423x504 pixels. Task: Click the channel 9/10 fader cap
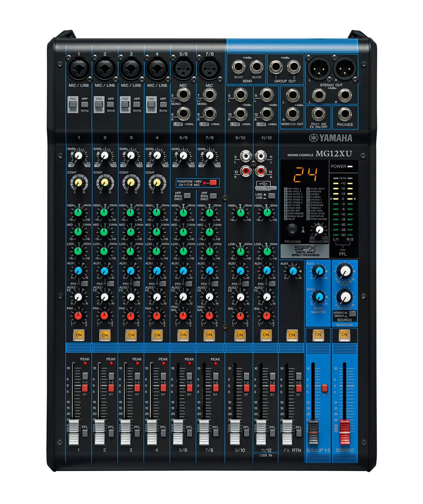click(235, 432)
